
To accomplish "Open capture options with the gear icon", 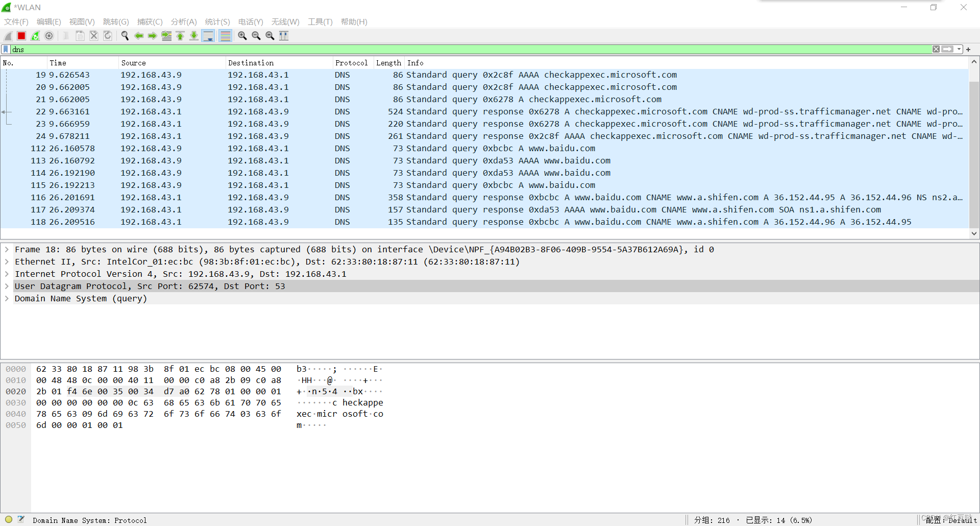I will pyautogui.click(x=49, y=36).
